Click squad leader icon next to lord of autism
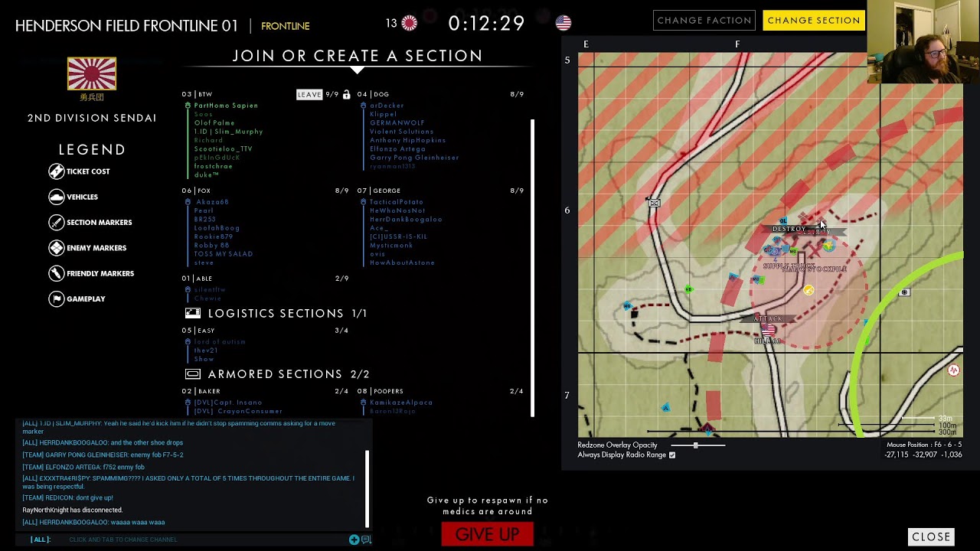 [188, 342]
